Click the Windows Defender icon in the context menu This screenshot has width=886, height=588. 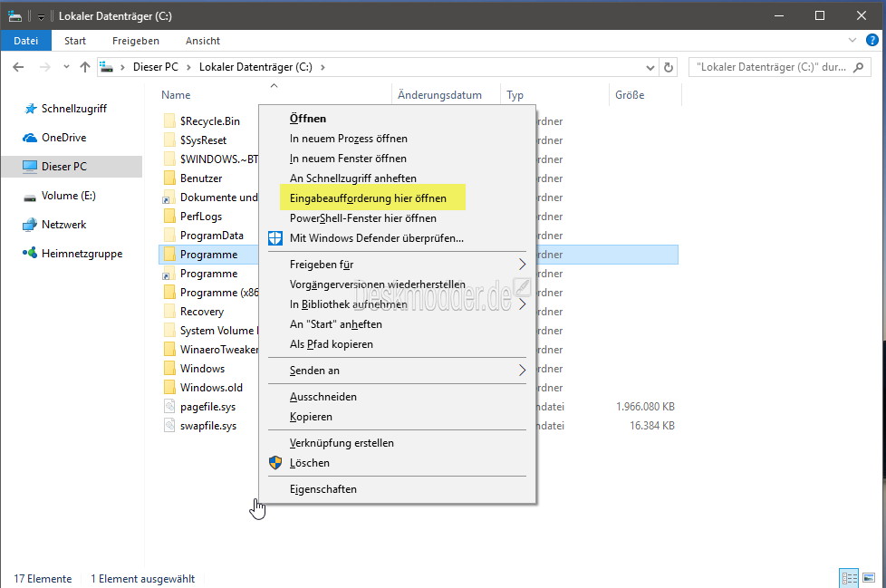point(275,238)
